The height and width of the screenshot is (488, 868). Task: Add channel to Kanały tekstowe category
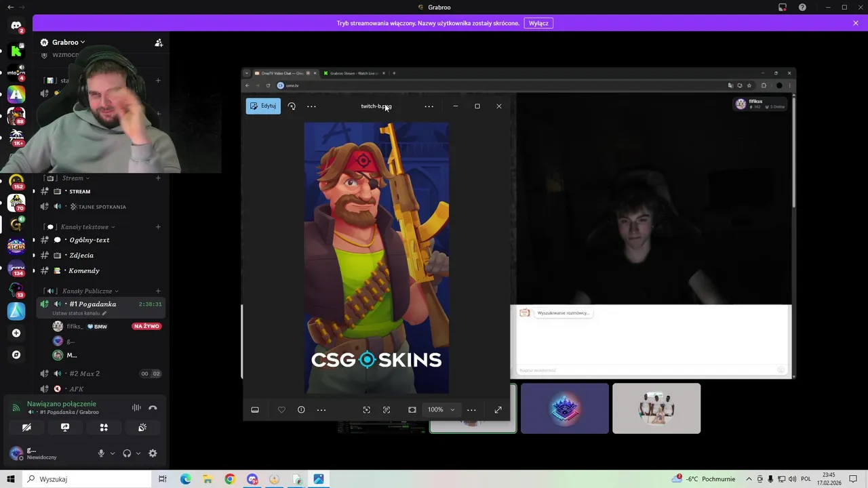click(x=158, y=227)
